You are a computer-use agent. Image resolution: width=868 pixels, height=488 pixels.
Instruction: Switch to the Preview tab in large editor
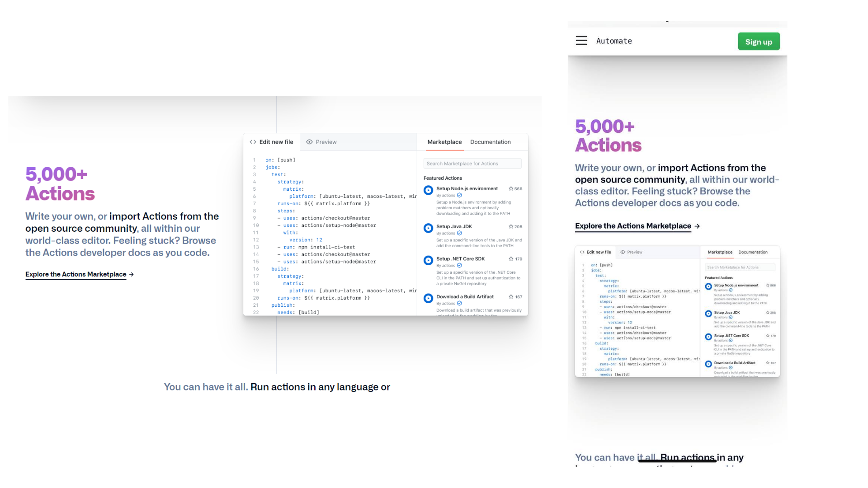tap(321, 142)
